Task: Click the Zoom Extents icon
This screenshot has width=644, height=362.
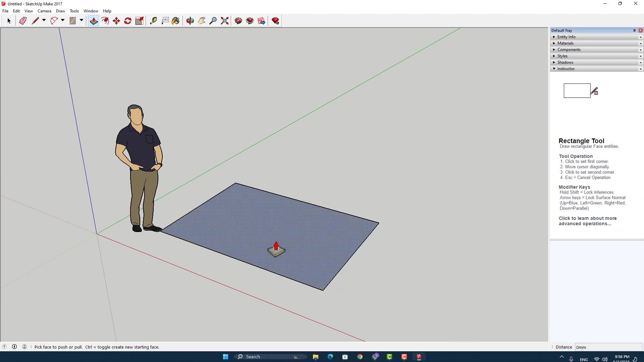Action: tap(225, 21)
